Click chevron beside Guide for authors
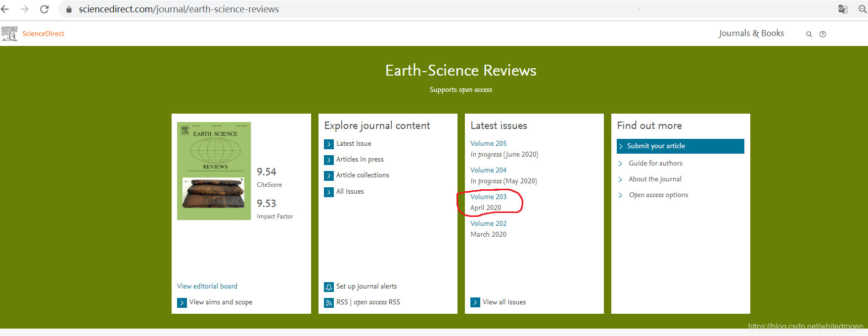The width and height of the screenshot is (868, 336). coord(620,164)
